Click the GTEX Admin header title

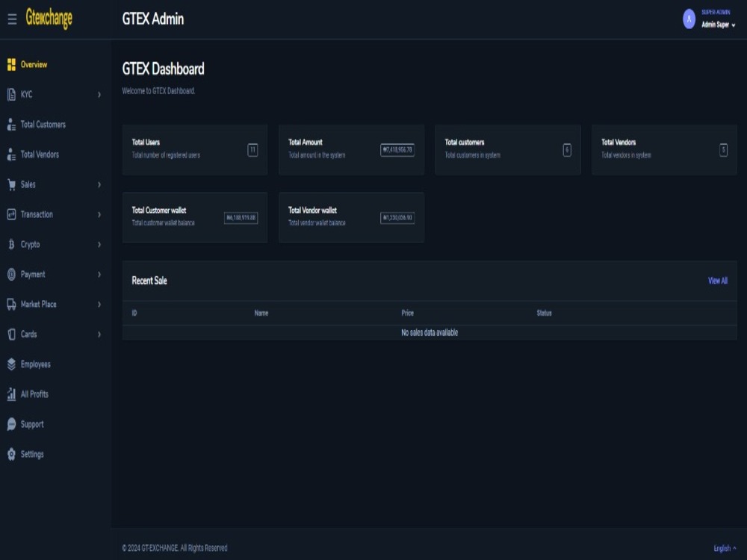153,19
